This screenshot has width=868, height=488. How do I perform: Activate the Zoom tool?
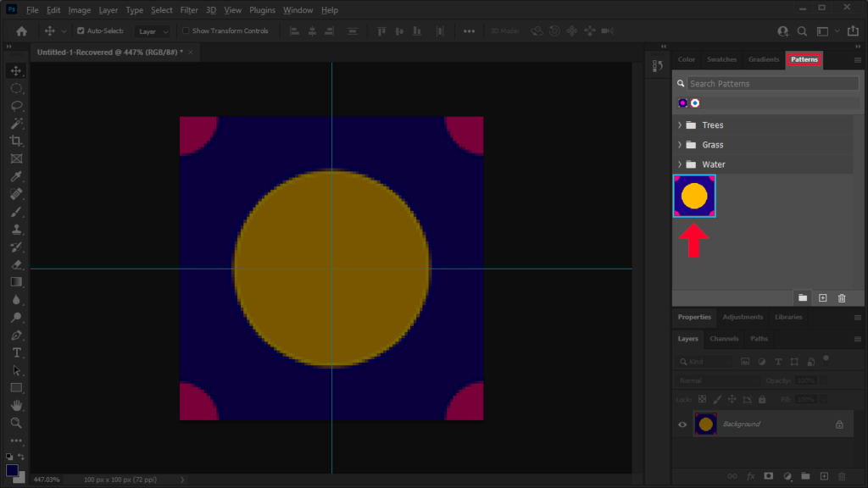[16, 423]
